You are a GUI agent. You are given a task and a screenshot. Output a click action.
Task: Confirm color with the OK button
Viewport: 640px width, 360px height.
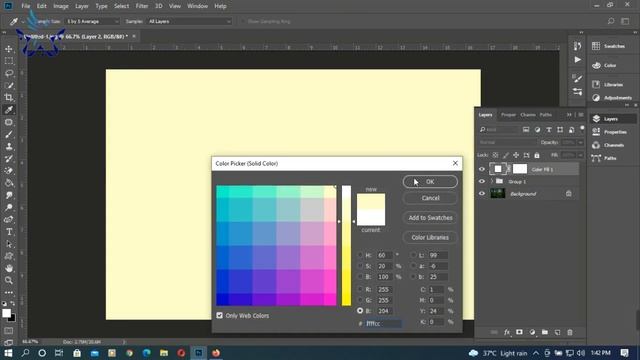(x=430, y=182)
